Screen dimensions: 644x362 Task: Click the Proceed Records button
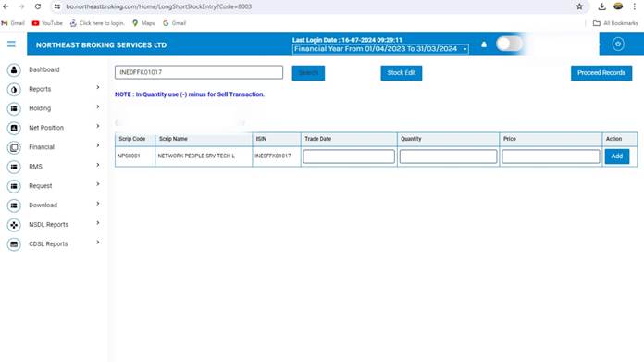601,73
